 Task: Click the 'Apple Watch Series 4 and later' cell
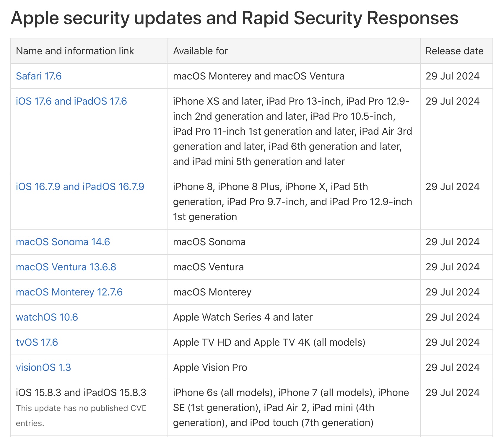click(243, 317)
